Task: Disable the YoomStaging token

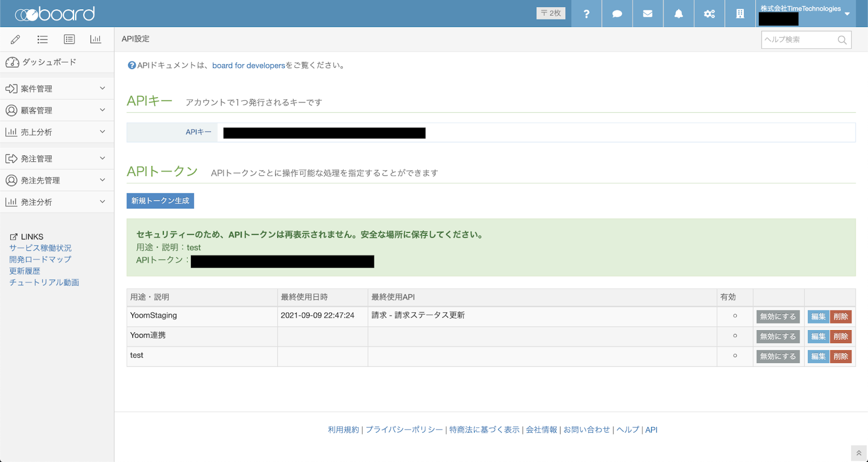Action: coord(778,317)
